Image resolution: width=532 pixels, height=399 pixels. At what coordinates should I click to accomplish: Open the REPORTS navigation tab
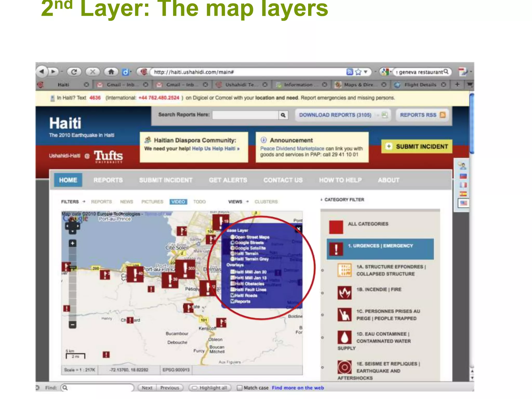[108, 180]
